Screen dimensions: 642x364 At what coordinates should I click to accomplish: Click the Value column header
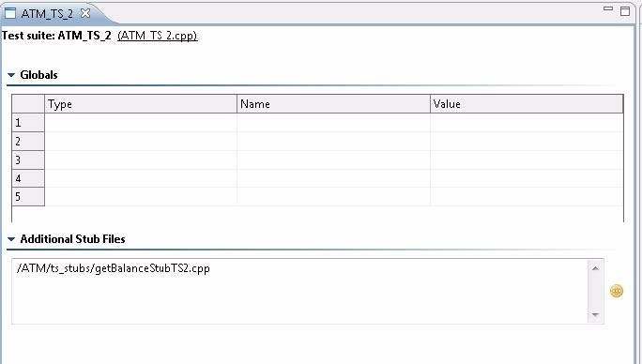(x=527, y=104)
